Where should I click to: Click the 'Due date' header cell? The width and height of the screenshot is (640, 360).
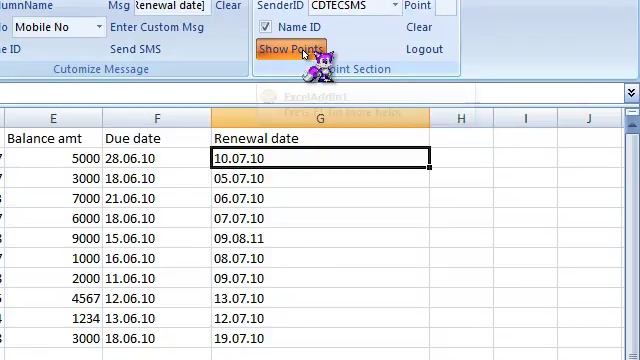157,138
